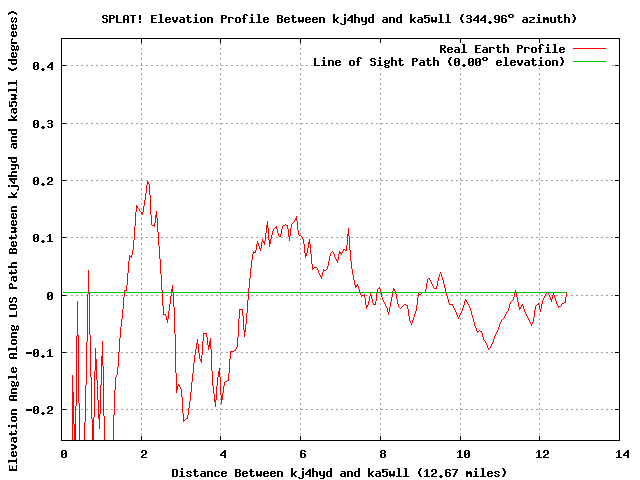The height and width of the screenshot is (480, 640).
Task: Click y-axis tick value 0
Action: [50, 296]
